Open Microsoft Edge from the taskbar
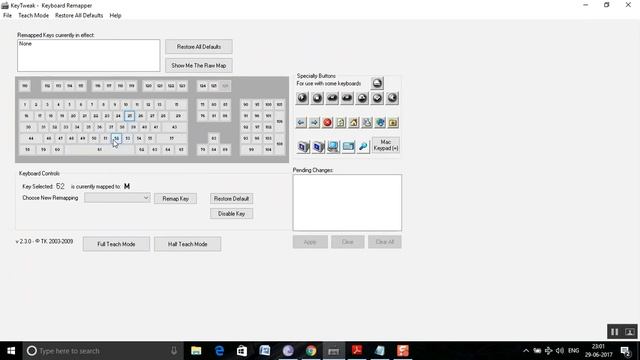This screenshot has height=360, width=640. click(219, 351)
